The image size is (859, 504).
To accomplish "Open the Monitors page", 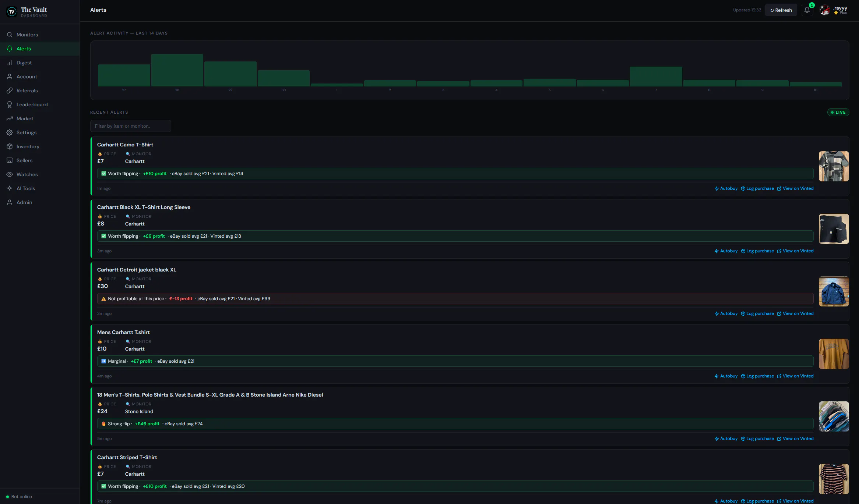I will (40, 35).
